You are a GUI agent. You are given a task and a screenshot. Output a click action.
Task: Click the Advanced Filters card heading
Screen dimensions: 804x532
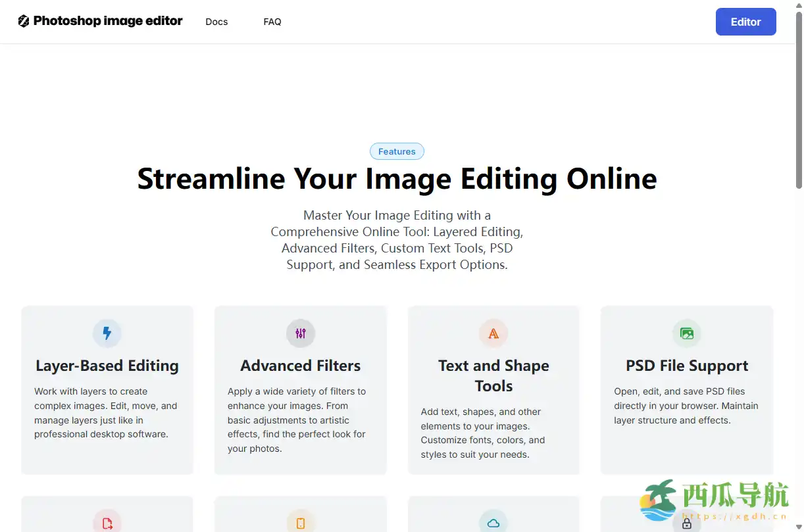point(301,366)
